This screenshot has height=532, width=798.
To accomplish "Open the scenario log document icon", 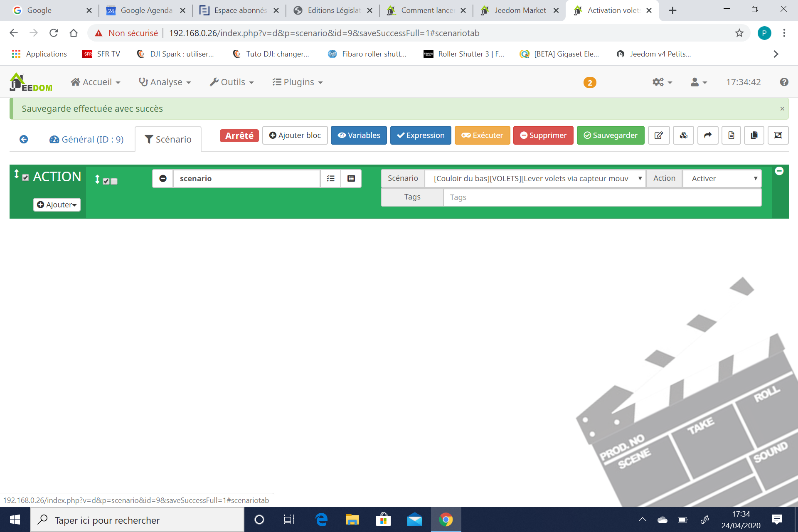I will tap(731, 135).
